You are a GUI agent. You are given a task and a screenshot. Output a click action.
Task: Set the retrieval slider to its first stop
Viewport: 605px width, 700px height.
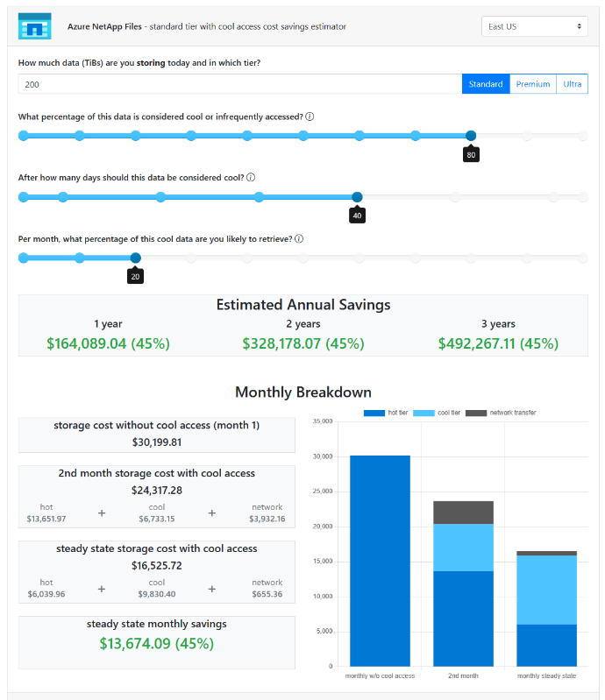pos(24,258)
